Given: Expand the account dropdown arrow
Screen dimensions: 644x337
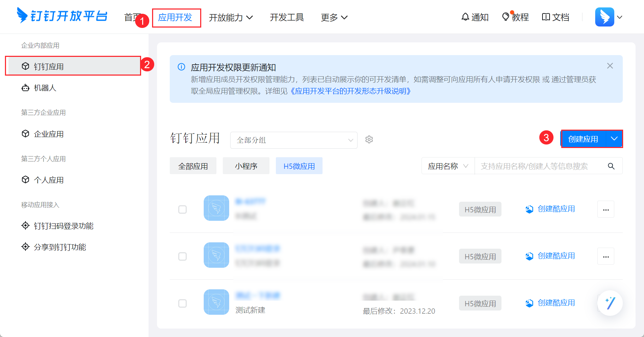Looking at the screenshot, I should (x=620, y=17).
